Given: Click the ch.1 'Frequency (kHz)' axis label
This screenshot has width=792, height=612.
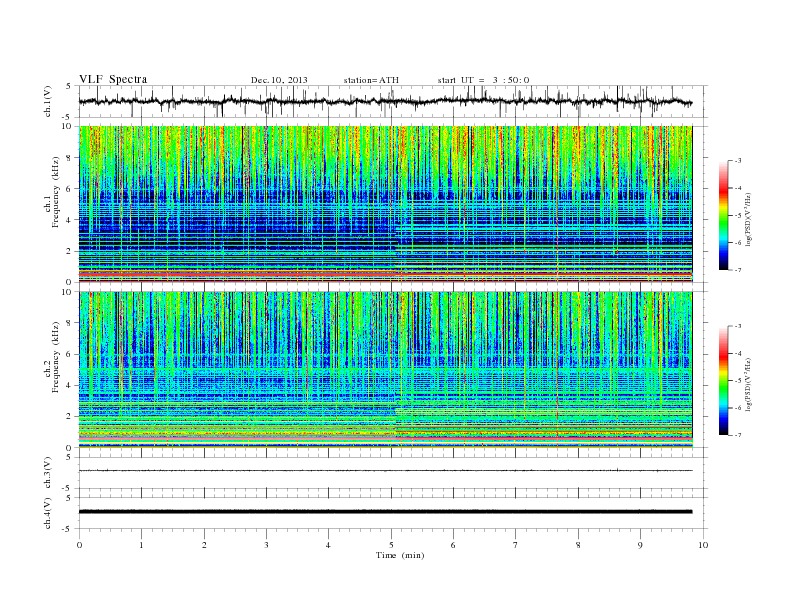Looking at the screenshot, I should tap(56, 192).
